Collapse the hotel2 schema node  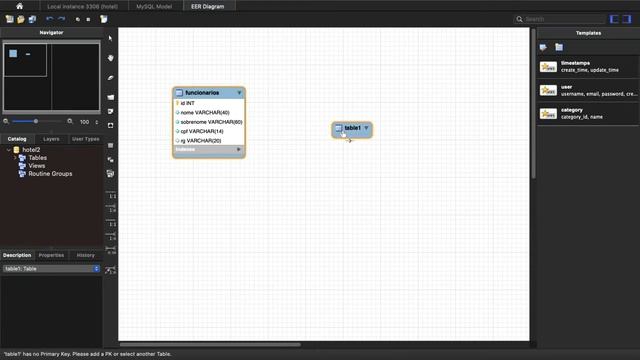[9, 150]
